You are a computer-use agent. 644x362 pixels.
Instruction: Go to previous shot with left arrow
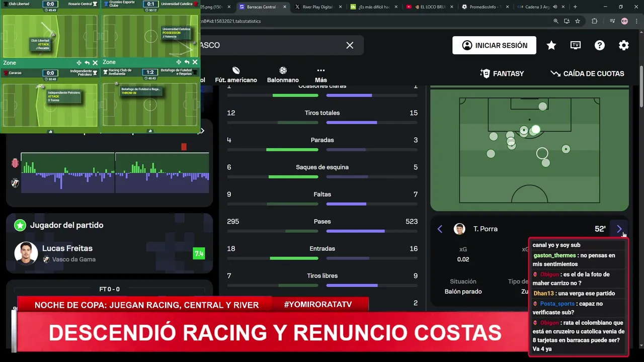click(x=440, y=229)
